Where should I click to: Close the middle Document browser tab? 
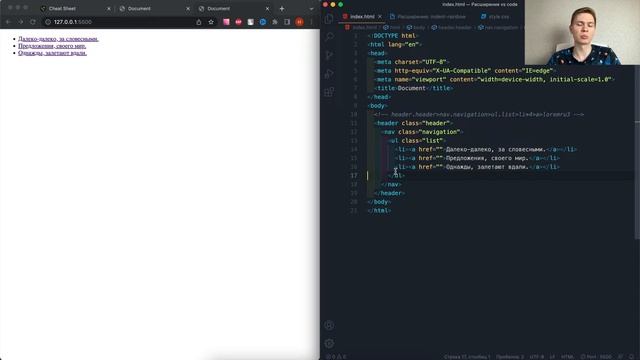[188, 9]
